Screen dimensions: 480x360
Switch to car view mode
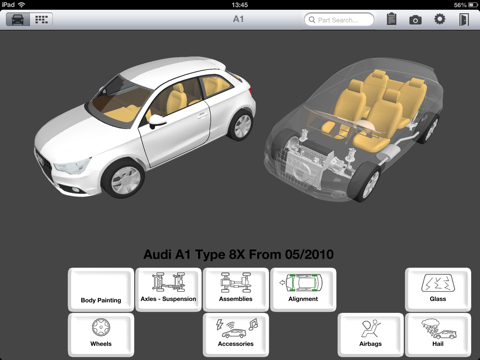(x=18, y=19)
